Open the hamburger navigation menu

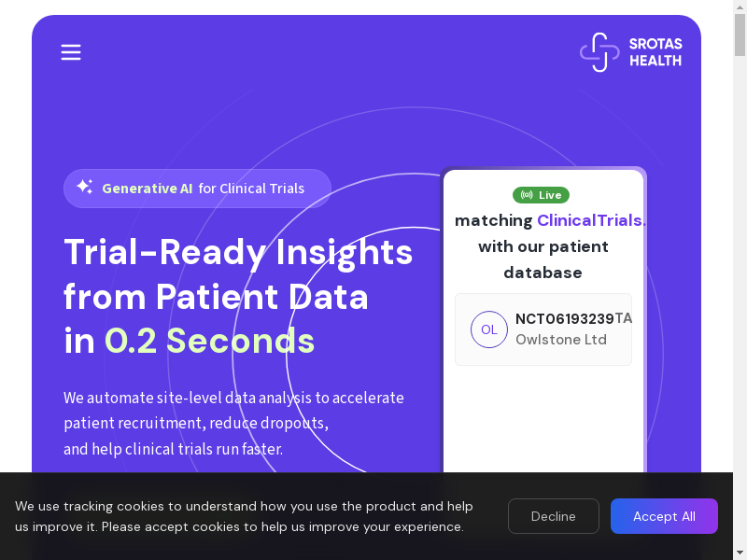click(x=71, y=52)
